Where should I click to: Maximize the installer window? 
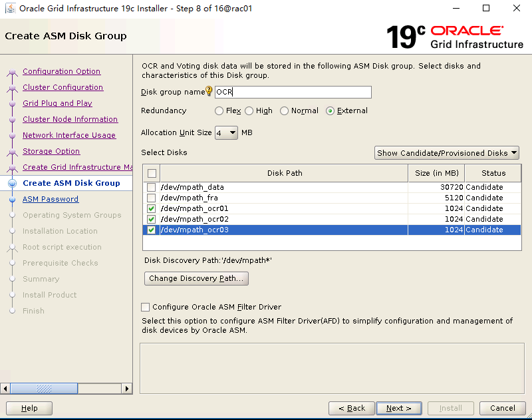[486, 8]
